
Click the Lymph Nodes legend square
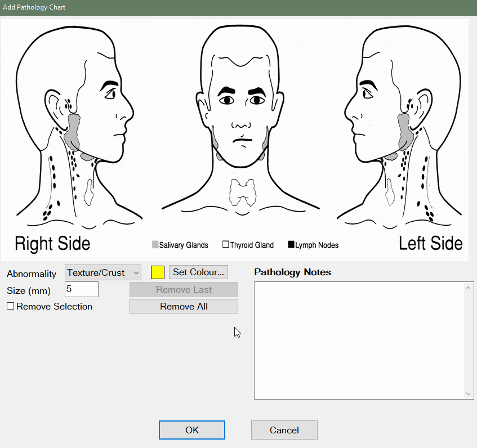point(291,244)
